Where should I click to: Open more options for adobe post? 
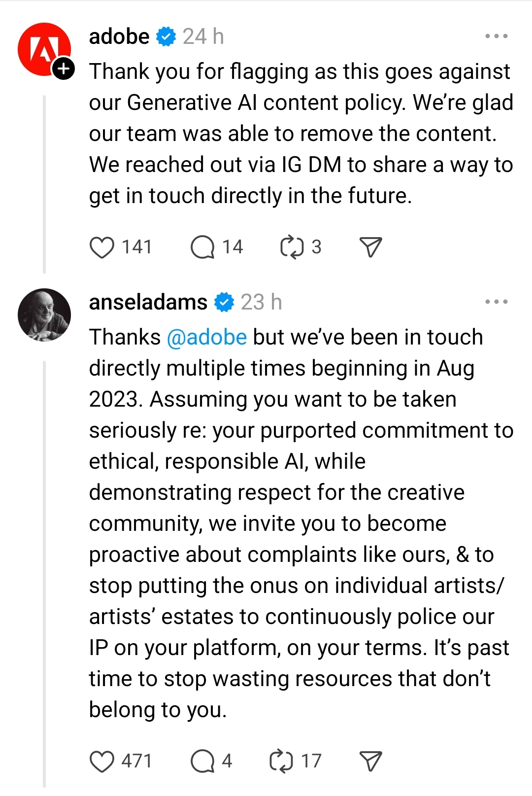(496, 36)
